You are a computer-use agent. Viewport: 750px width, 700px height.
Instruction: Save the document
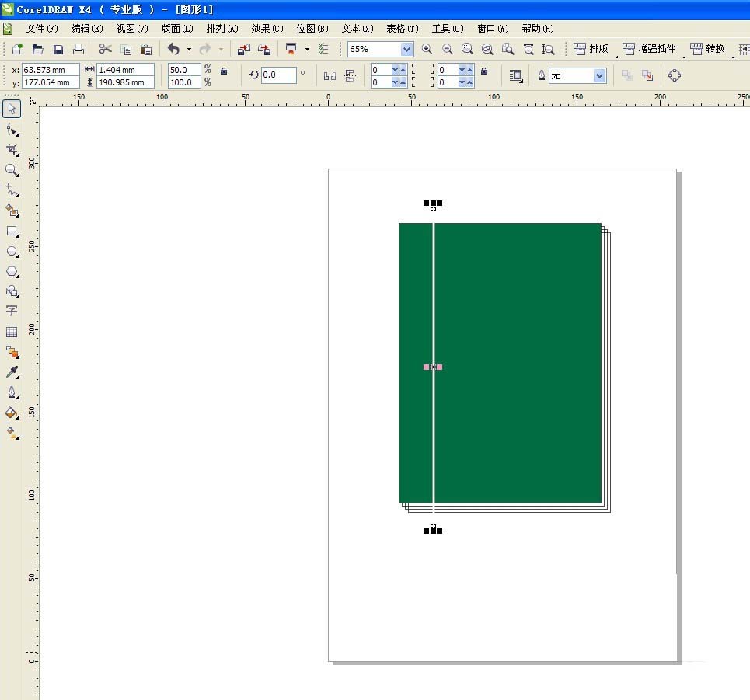coord(58,49)
